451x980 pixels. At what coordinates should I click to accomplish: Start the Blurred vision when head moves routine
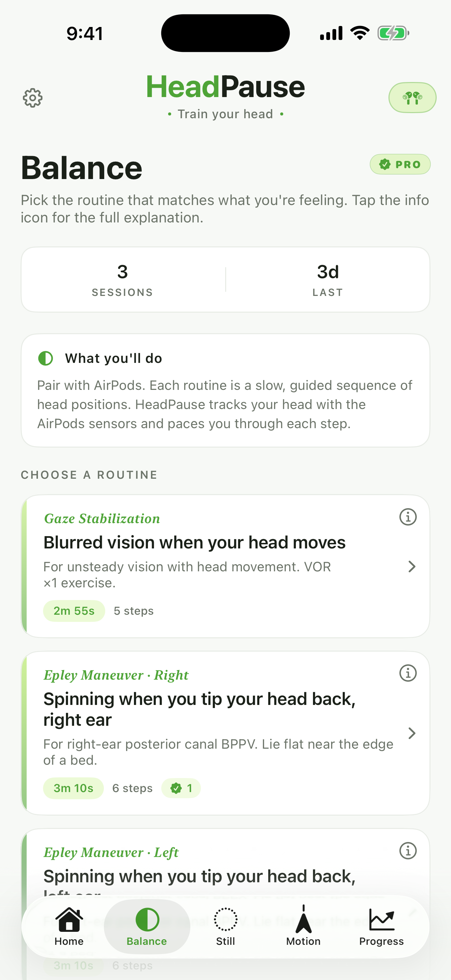(194, 543)
